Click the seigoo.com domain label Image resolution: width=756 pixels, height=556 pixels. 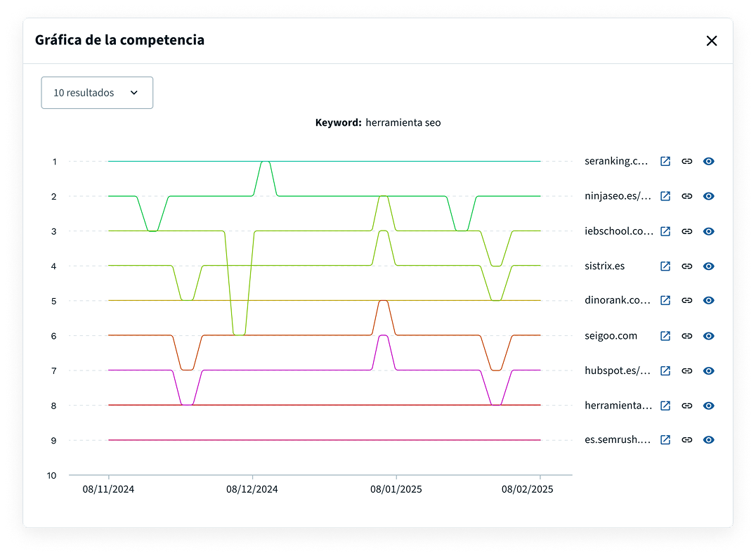coord(611,336)
